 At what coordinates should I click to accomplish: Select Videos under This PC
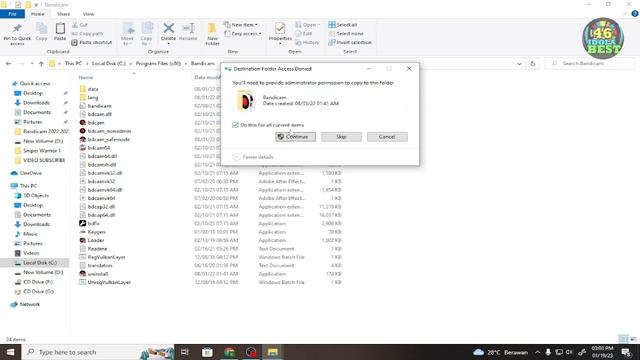tap(31, 253)
